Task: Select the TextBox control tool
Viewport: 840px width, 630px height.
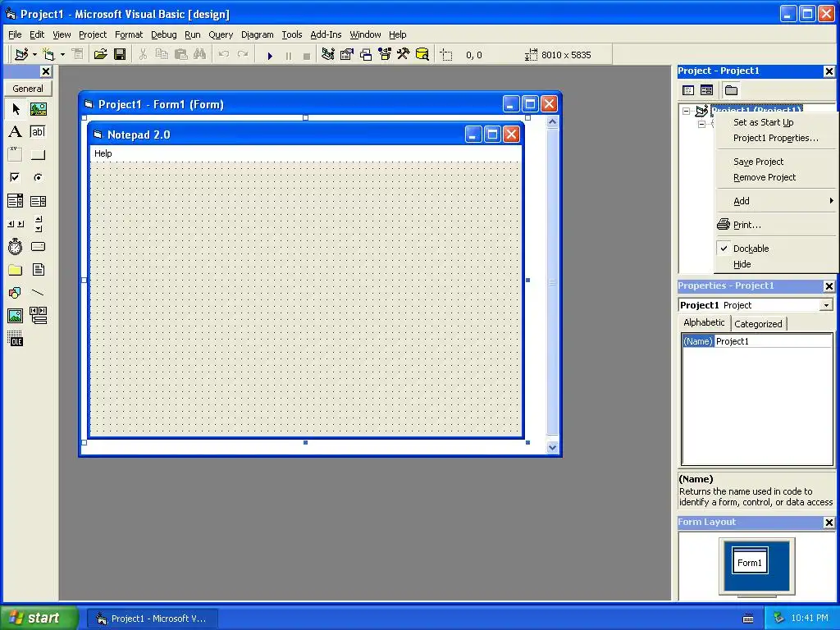Action: 38,132
